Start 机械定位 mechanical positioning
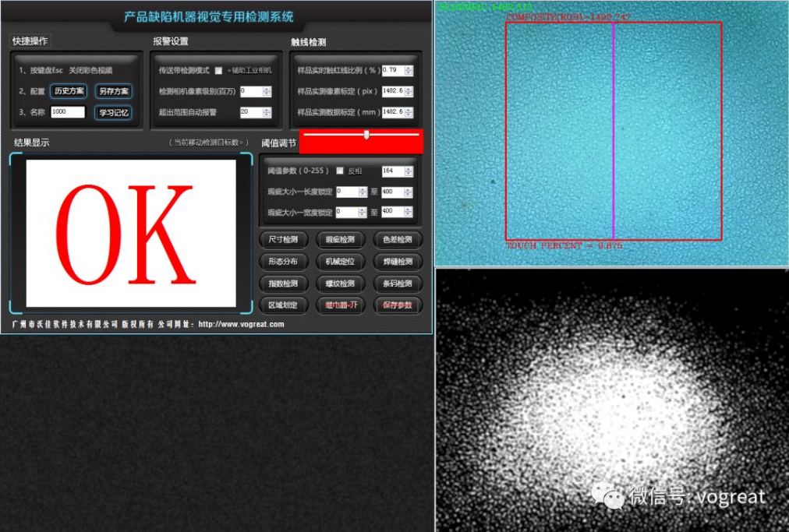The image size is (789, 532). tap(341, 262)
